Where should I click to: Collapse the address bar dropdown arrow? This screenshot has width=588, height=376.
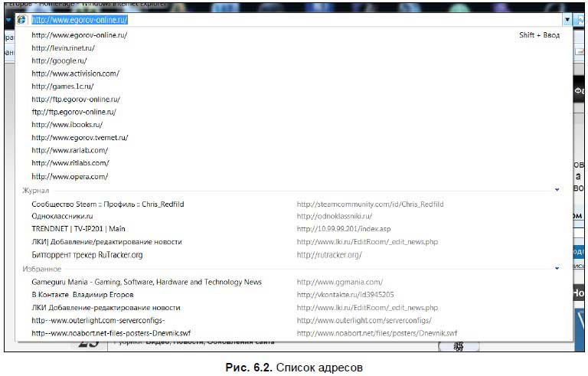567,20
